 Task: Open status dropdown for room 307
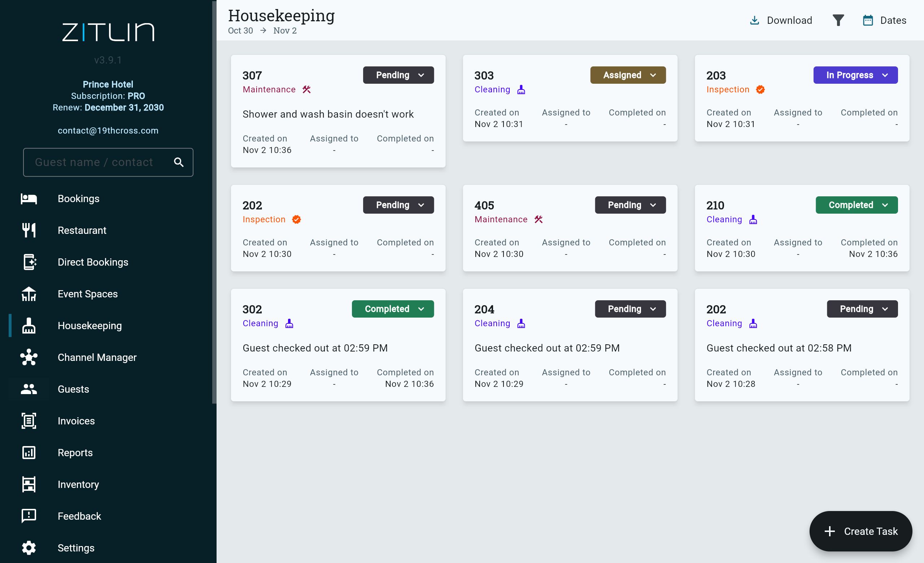pos(398,75)
